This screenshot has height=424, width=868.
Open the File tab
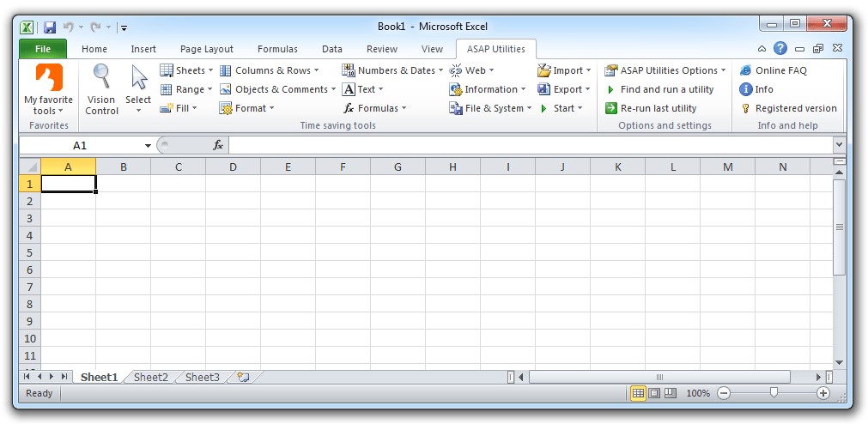coord(43,49)
